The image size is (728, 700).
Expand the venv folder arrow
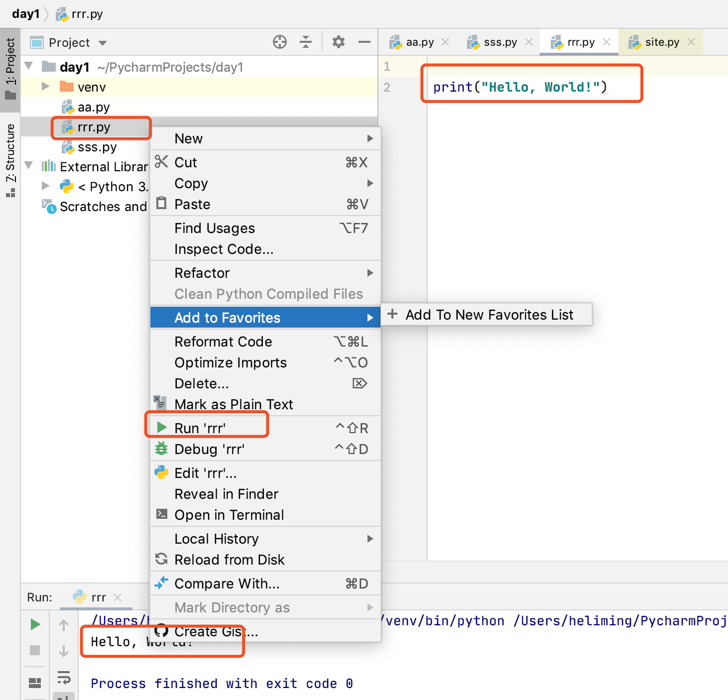(46, 86)
